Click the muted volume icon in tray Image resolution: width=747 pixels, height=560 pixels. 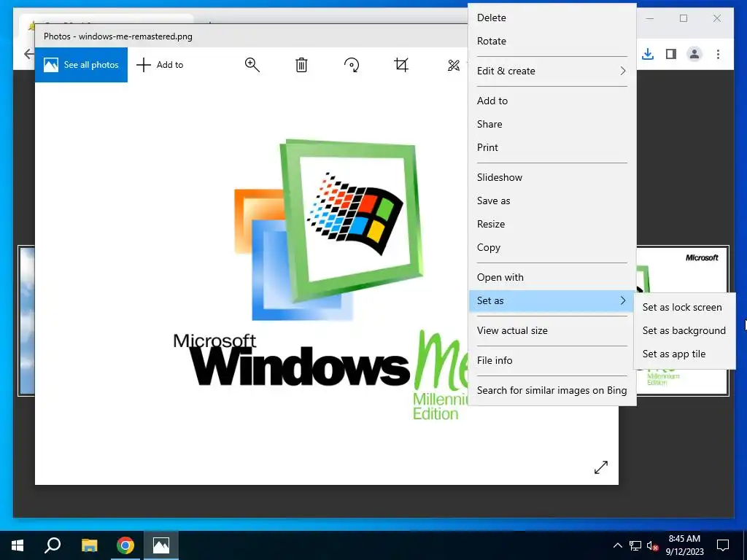tap(652, 545)
